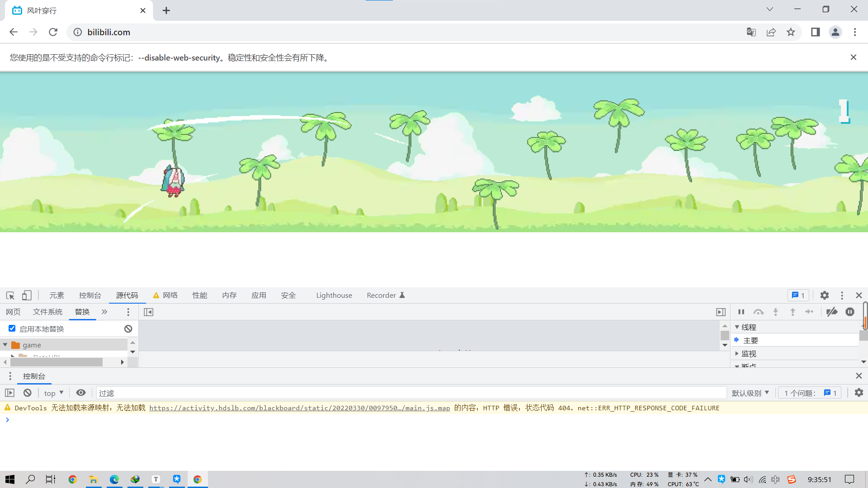Click the navigator horizontal scrollbar thumb
Screen dimensions: 868x488
(x=57, y=362)
